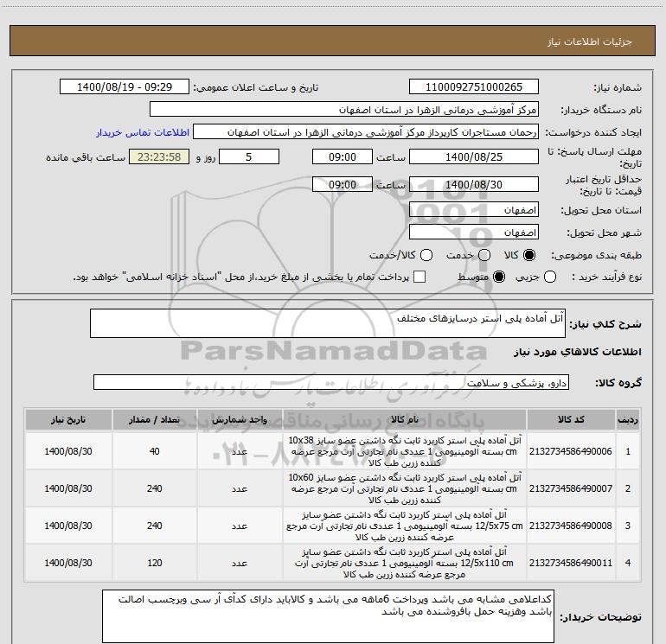Image resolution: width=666 pixels, height=644 pixels.
Task: Click the request creator name field
Action: [366, 132]
